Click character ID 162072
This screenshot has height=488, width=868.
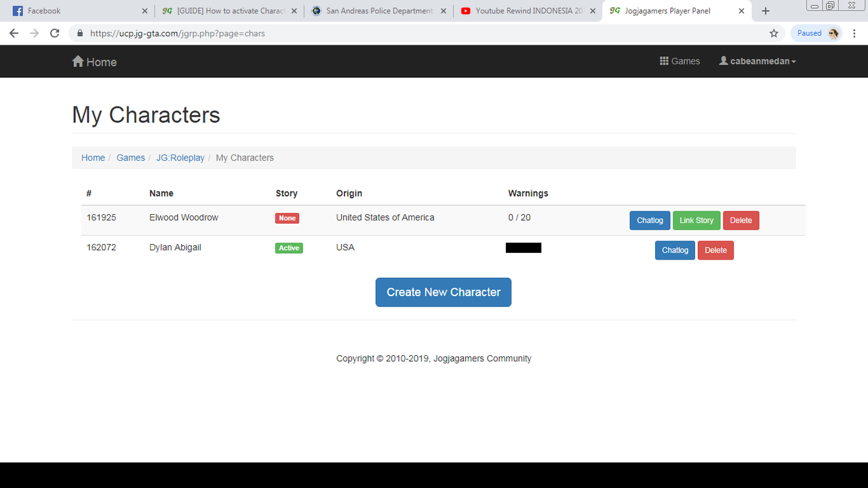101,247
